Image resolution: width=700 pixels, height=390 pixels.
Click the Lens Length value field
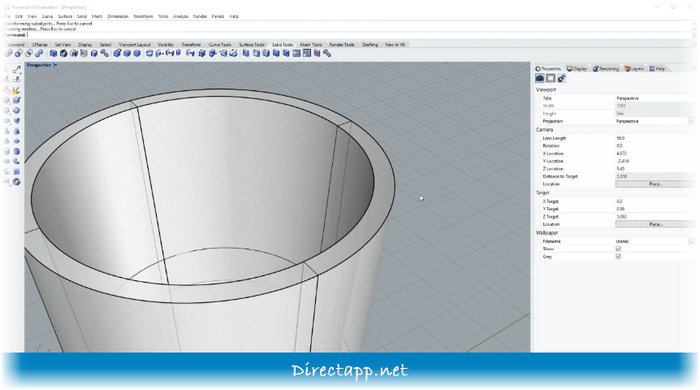[654, 138]
